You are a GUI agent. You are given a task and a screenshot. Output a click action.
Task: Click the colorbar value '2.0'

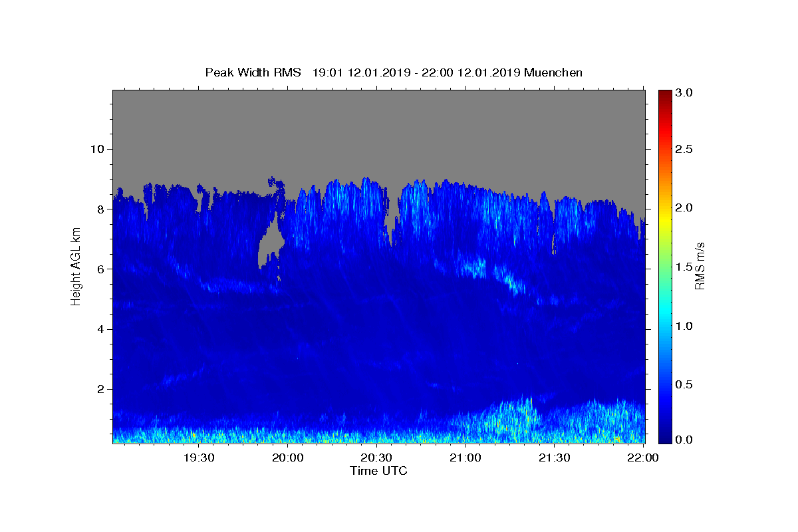[x=684, y=207]
